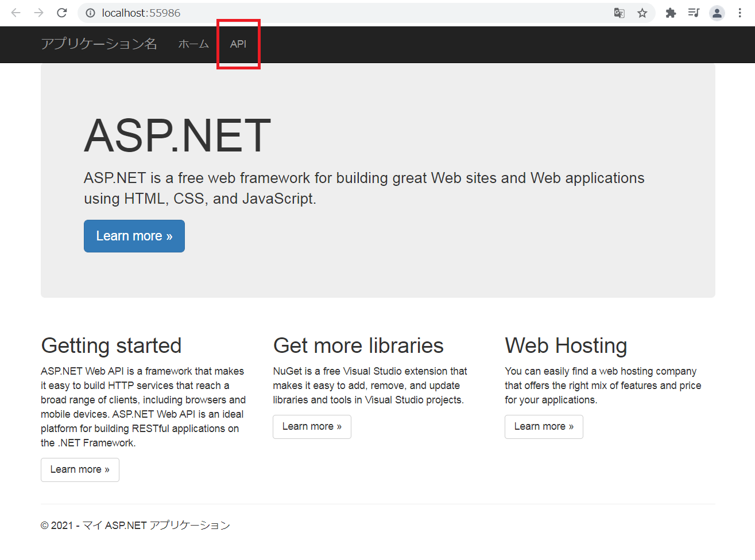
Task: Open the Extensions puzzle icon
Action: [671, 13]
